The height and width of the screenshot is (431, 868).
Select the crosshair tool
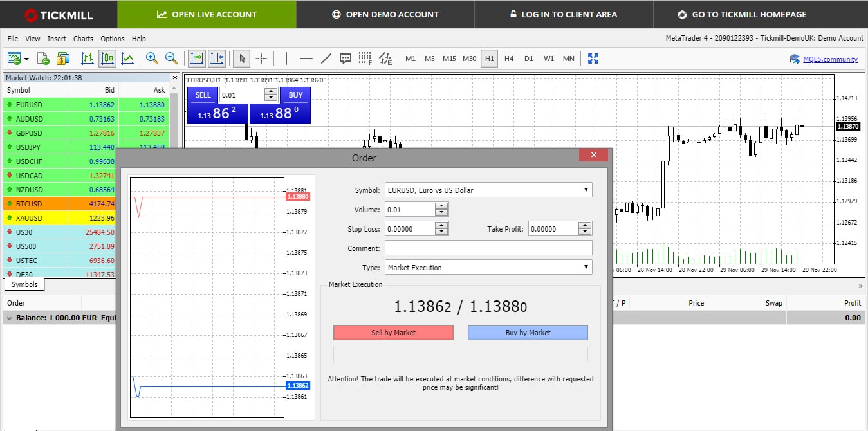[261, 59]
